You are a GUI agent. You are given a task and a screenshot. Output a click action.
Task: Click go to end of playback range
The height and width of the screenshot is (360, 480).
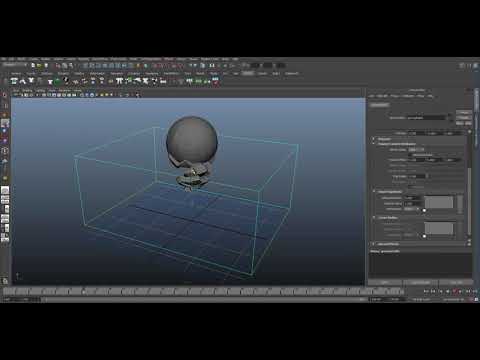(x=475, y=291)
